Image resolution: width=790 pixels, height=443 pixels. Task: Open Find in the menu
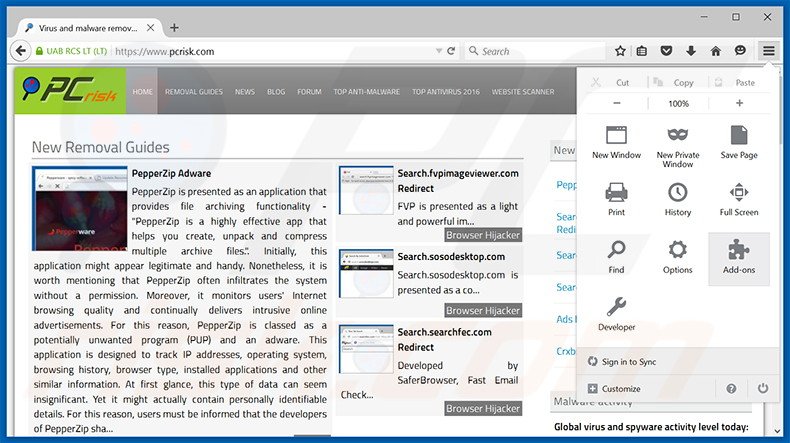click(616, 257)
